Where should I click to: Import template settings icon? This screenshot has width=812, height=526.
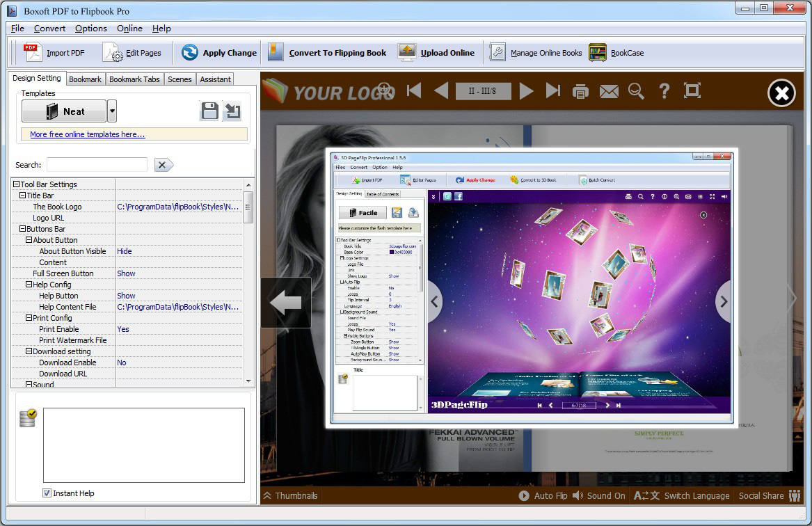click(232, 111)
